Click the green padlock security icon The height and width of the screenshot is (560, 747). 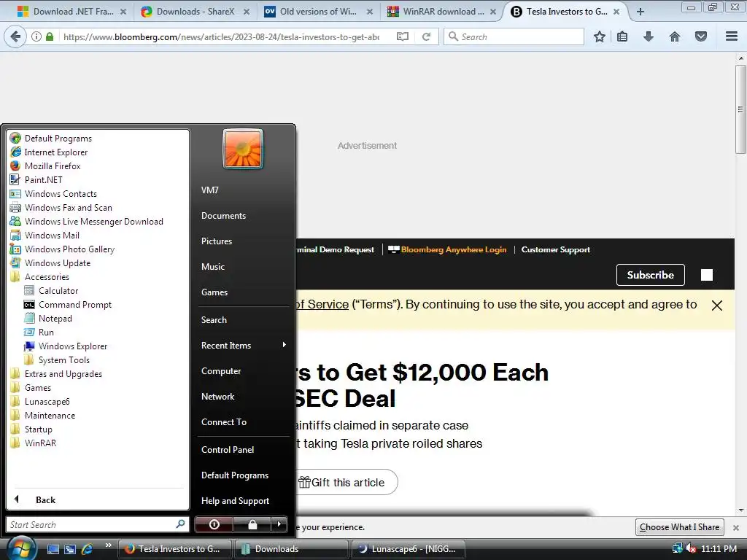[50, 36]
